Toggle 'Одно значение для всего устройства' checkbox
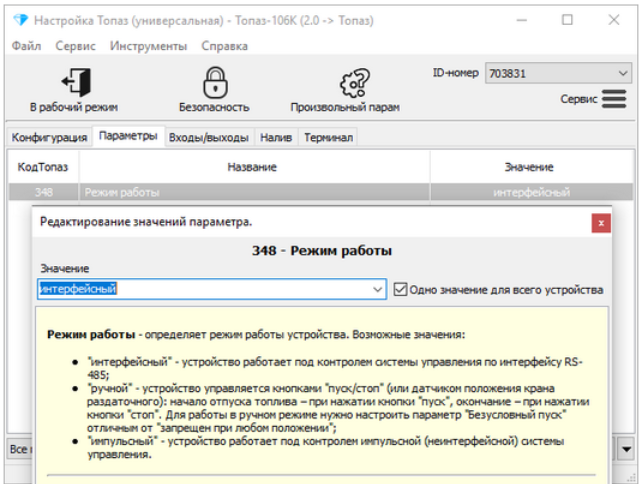This screenshot has height=484, width=642. click(400, 289)
